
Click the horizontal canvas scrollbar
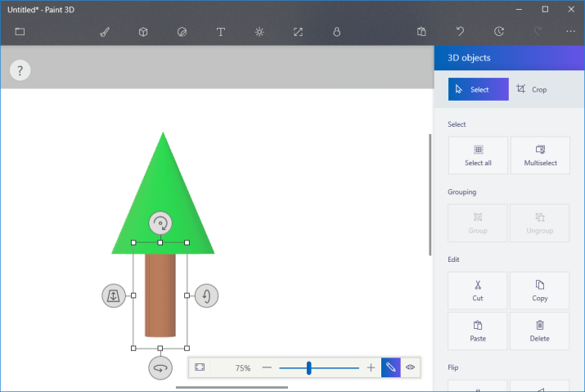tap(232, 388)
